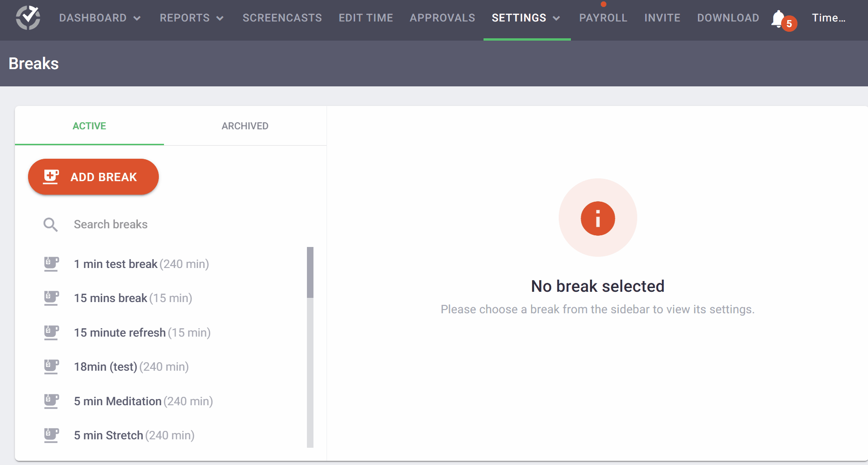Click the Time Doctor logo icon

point(28,18)
